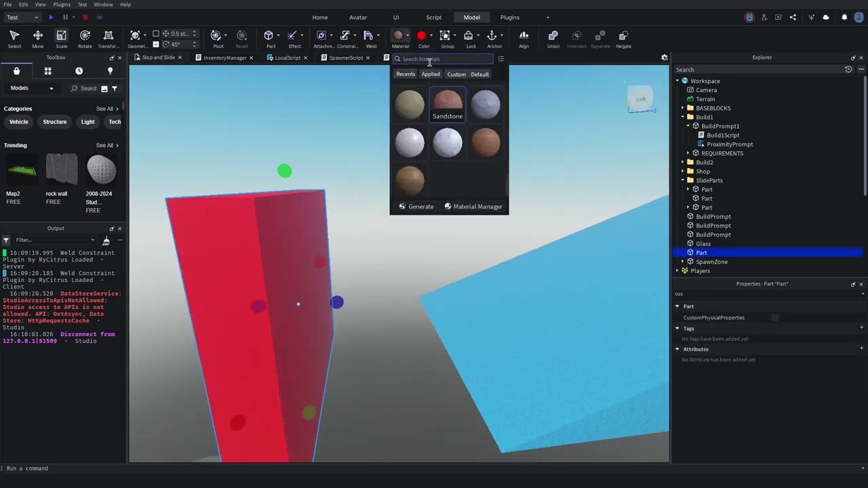Screen dimensions: 868x488
Task: Click See All next to Categories
Action: (x=107, y=108)
